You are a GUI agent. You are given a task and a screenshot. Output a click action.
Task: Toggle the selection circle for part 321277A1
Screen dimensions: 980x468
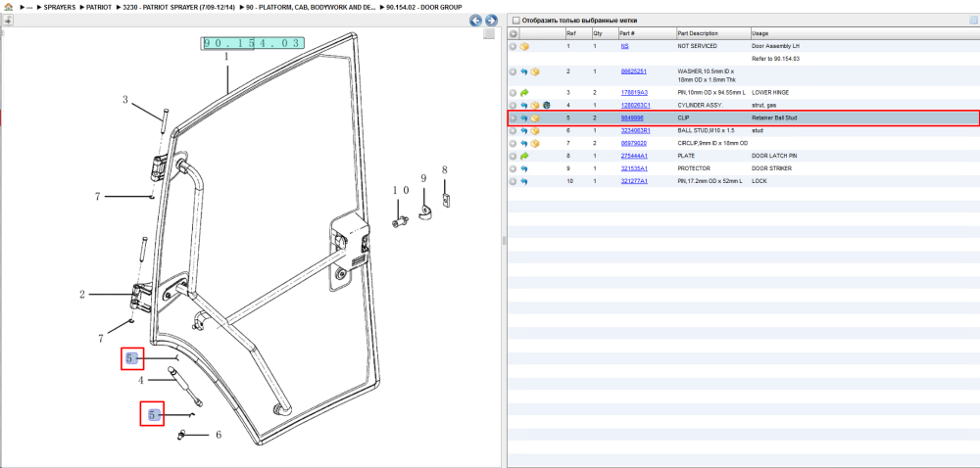click(x=514, y=181)
